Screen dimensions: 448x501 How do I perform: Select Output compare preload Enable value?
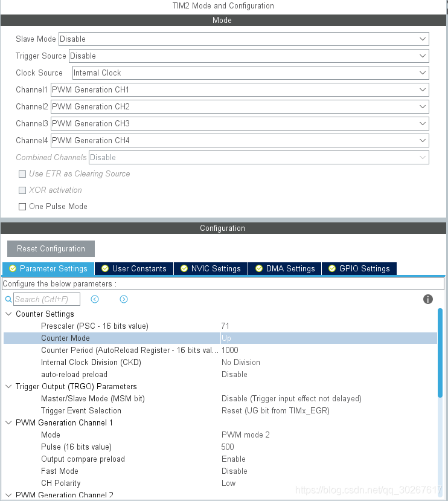234,459
